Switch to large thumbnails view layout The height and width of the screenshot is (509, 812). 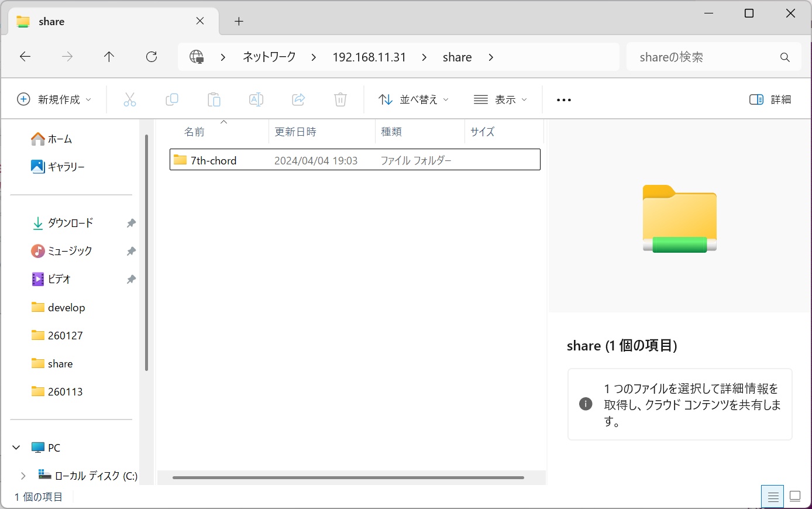[x=795, y=497]
